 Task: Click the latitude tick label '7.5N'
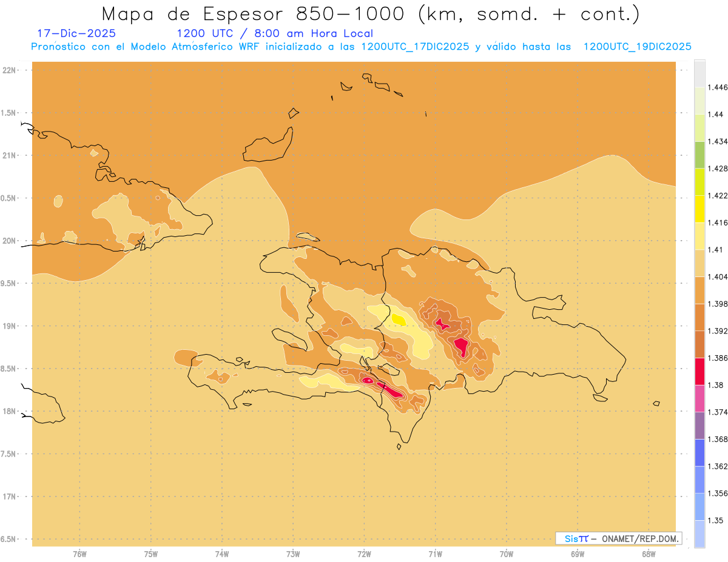(x=8, y=454)
